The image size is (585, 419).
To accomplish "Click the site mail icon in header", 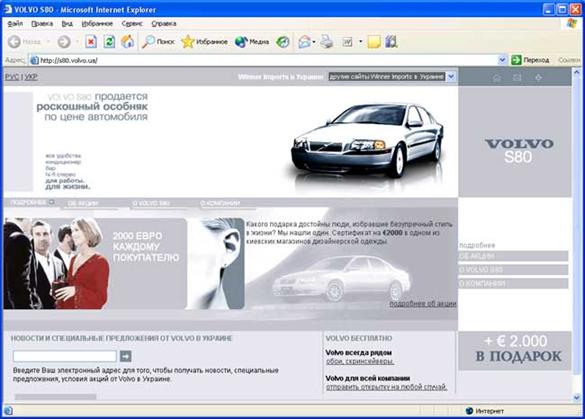I will coord(517,78).
